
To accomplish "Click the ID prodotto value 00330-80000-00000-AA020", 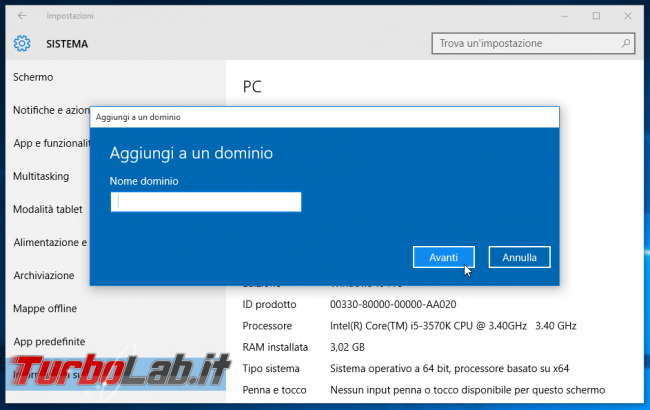I will tap(393, 304).
